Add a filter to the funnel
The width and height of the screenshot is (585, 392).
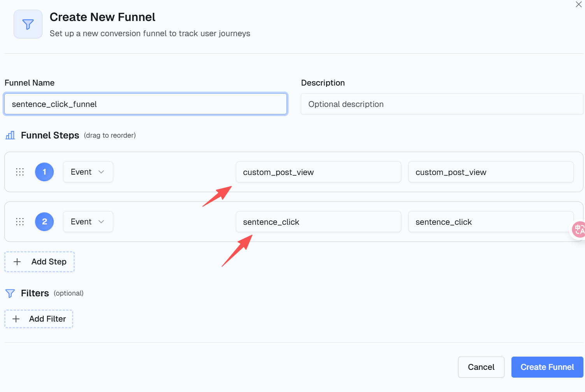click(x=39, y=319)
